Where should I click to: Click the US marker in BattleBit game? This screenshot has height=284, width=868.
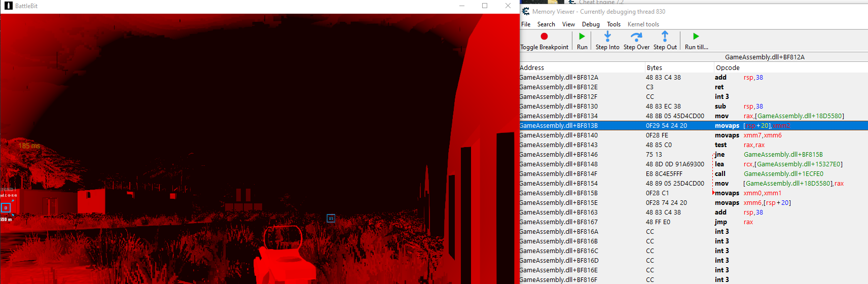coord(331,219)
